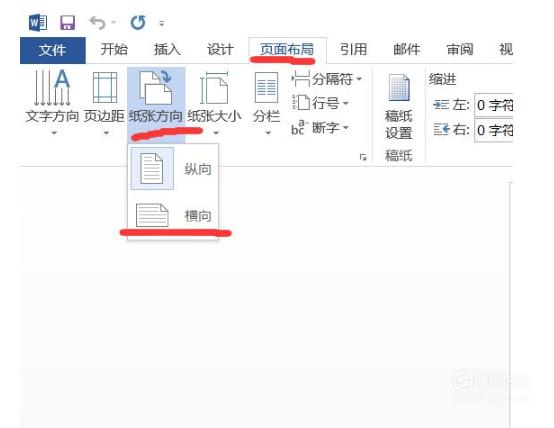The height and width of the screenshot is (428, 554).
Task: Open the 文件 tab
Action: (53, 50)
